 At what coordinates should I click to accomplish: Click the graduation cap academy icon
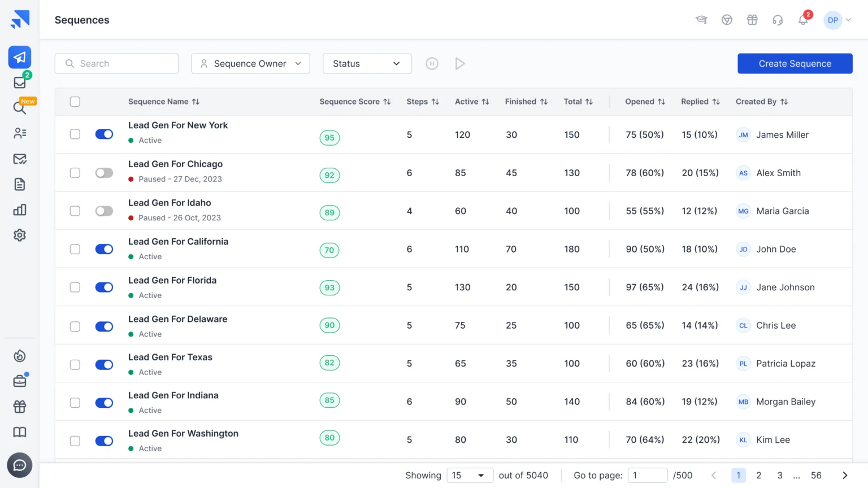tap(701, 20)
